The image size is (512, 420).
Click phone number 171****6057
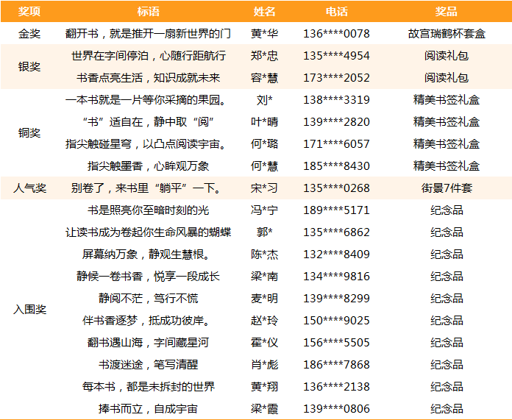tap(337, 143)
